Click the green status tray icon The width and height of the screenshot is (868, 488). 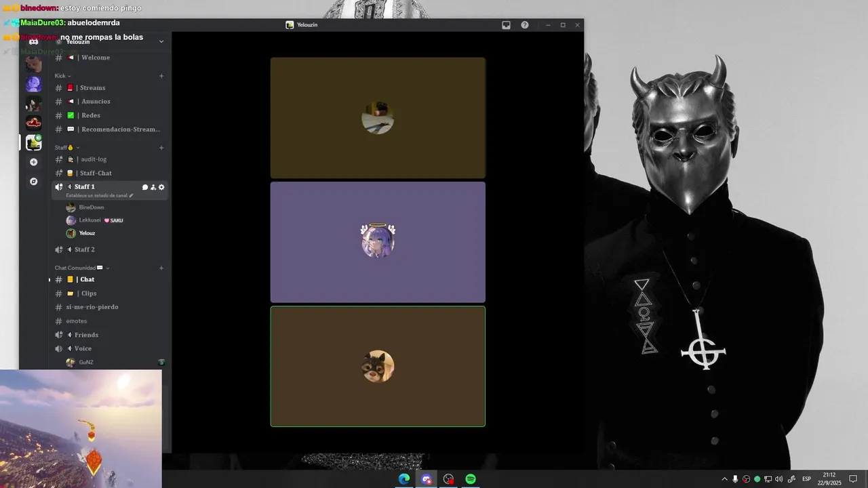(x=757, y=479)
